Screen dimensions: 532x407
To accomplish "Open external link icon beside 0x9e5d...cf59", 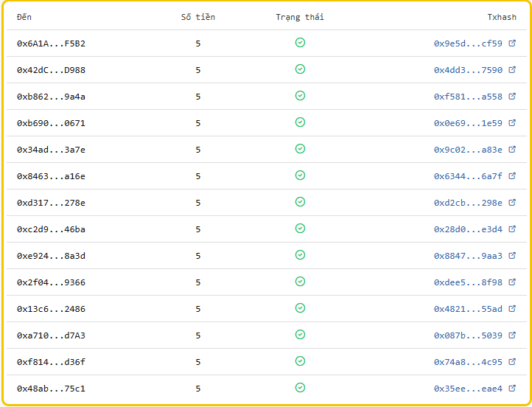I will (512, 43).
